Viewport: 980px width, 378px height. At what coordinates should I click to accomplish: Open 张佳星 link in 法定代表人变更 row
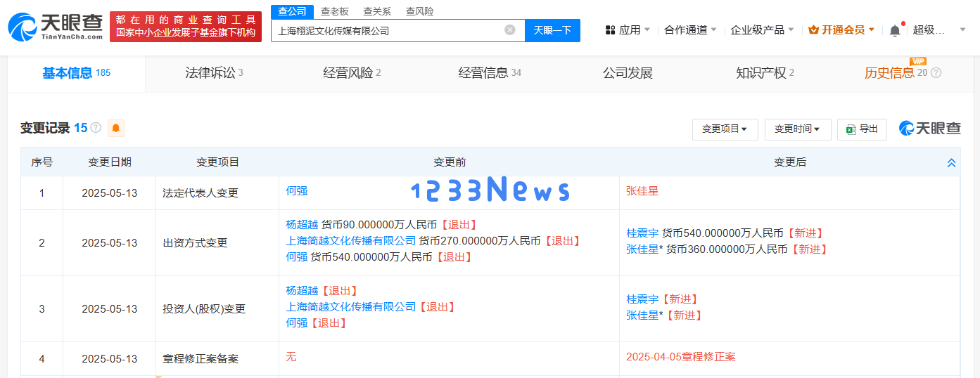[642, 191]
